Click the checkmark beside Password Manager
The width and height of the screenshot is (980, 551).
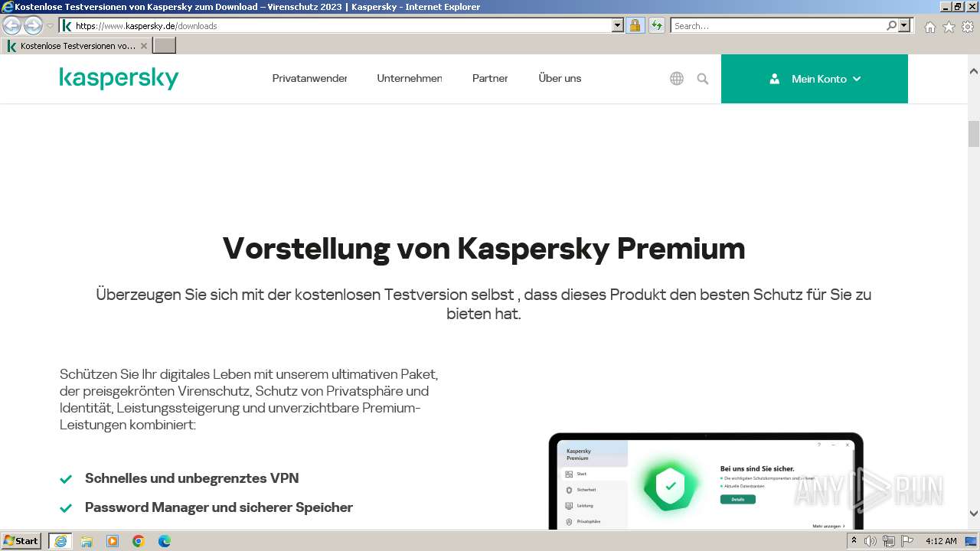pyautogui.click(x=66, y=508)
